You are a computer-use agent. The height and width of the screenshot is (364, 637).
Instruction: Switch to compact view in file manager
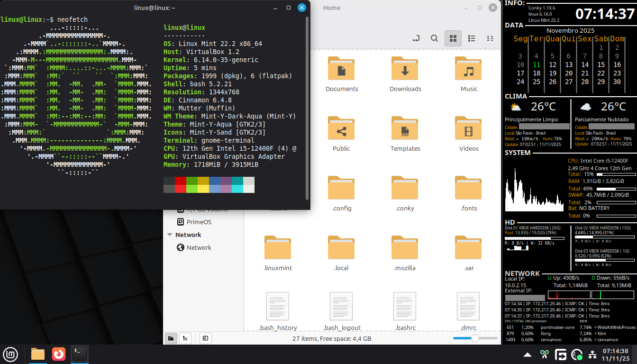[x=490, y=38]
